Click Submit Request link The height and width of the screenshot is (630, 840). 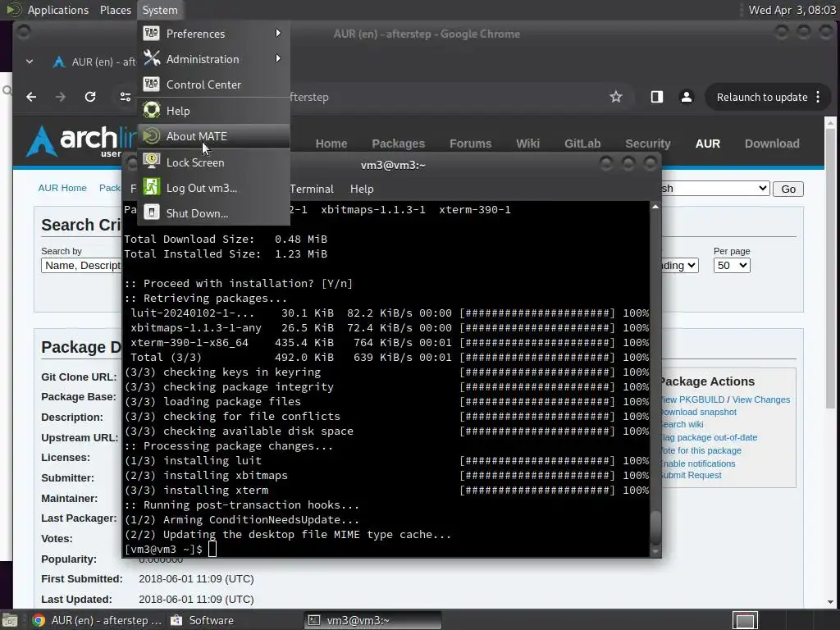click(692, 475)
